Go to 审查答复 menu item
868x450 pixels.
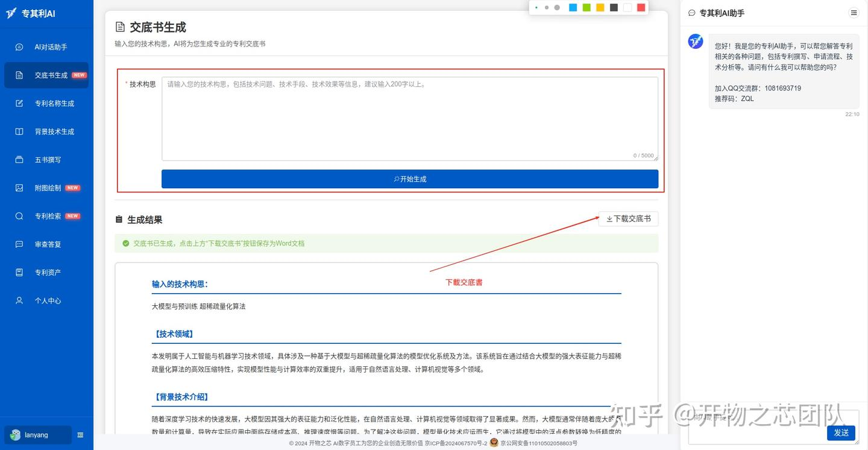coord(46,244)
